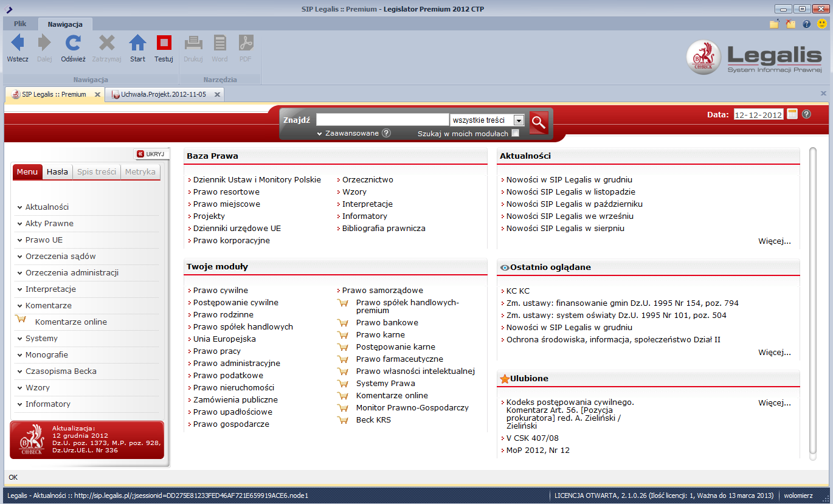Open Dziennik Ustaw i Monitory Polskie
The height and width of the screenshot is (504, 833).
(257, 180)
